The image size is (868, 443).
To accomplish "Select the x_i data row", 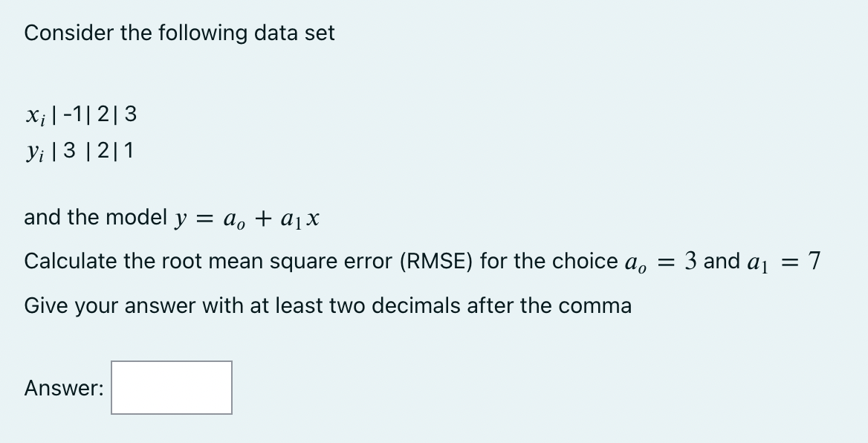I will click(80, 113).
